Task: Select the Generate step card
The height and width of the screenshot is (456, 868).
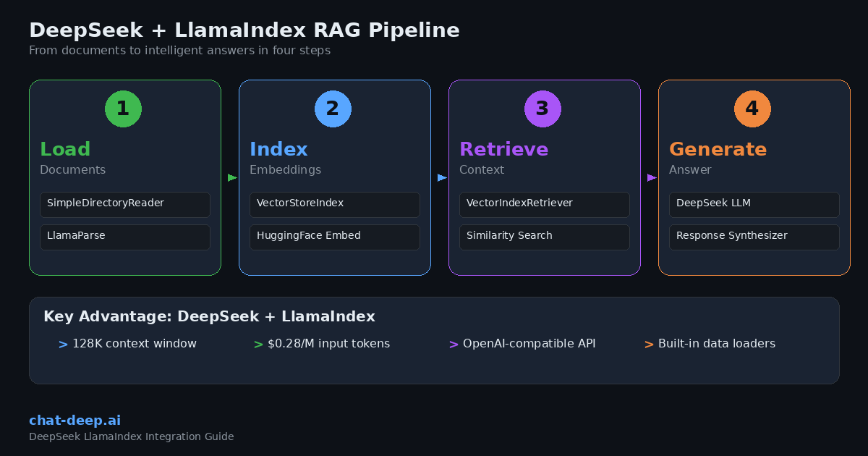Action: point(754,177)
